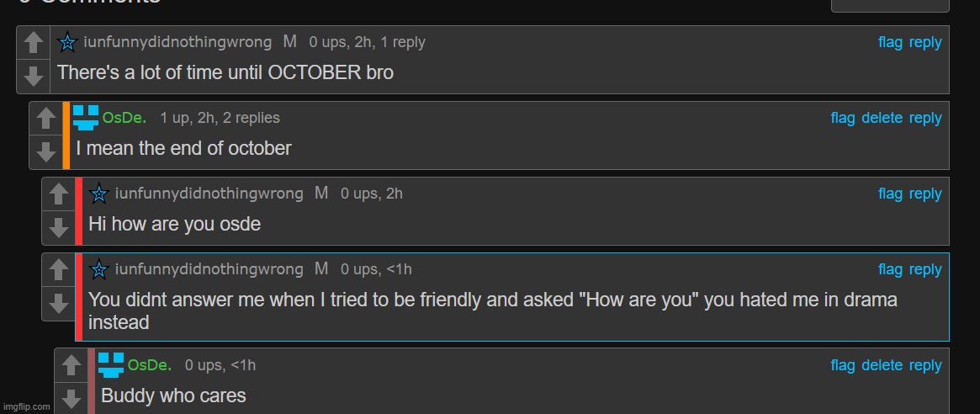
Task: Delete the "I mean the end of october" comment
Action: (882, 118)
